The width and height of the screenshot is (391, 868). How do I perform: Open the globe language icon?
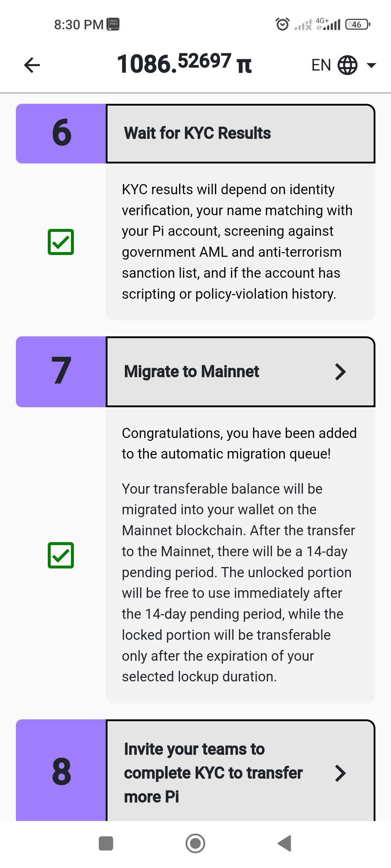(348, 65)
